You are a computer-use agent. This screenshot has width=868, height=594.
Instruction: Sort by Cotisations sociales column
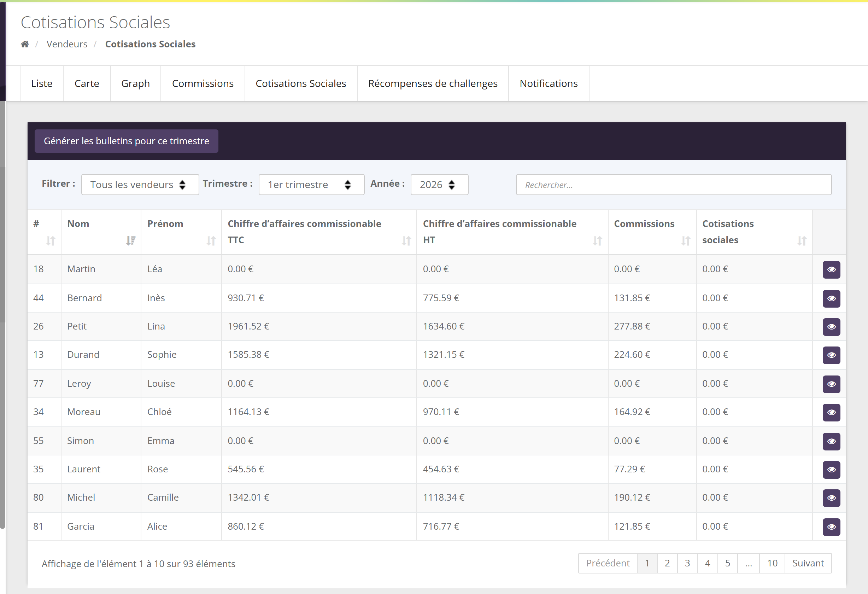point(802,240)
